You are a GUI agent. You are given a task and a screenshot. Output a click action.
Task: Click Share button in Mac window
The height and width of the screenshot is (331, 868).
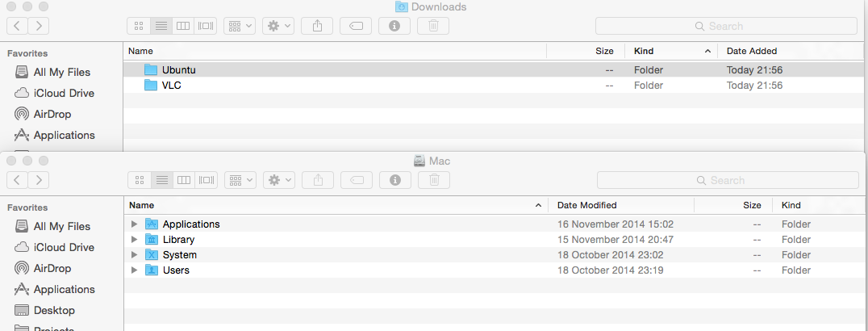click(318, 180)
